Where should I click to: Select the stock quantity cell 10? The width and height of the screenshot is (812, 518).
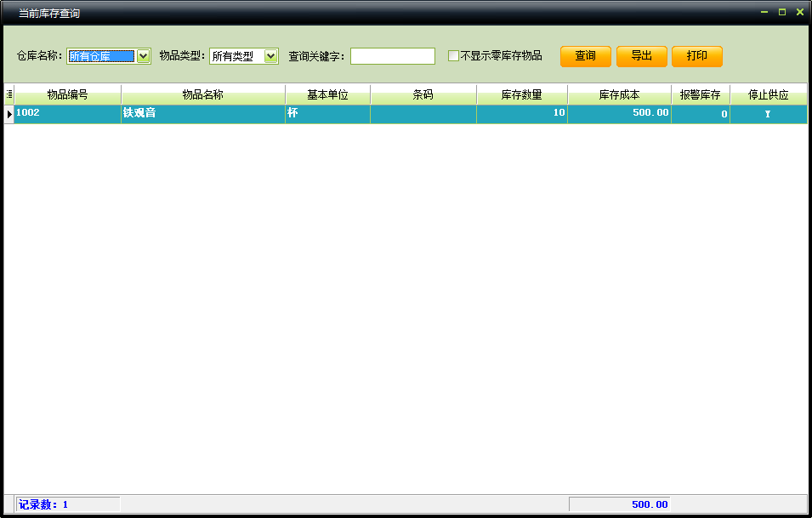tap(522, 114)
